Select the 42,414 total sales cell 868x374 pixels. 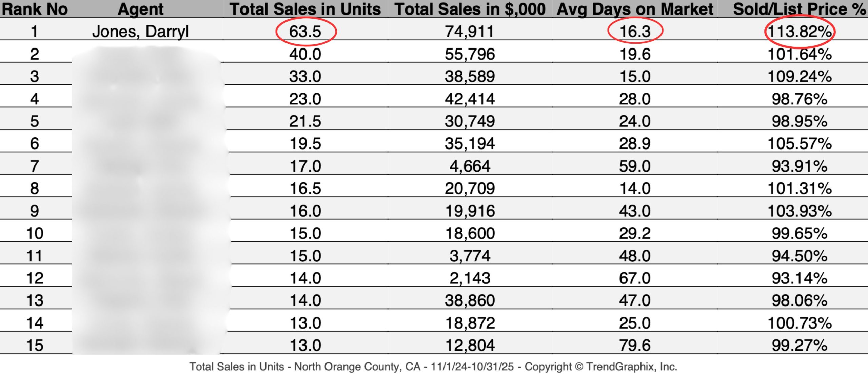coord(470,99)
